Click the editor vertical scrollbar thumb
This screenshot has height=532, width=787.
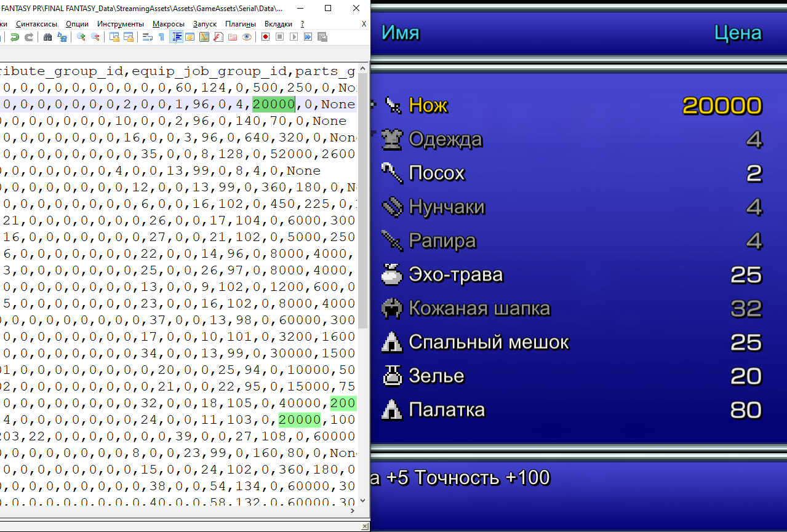coord(362,200)
